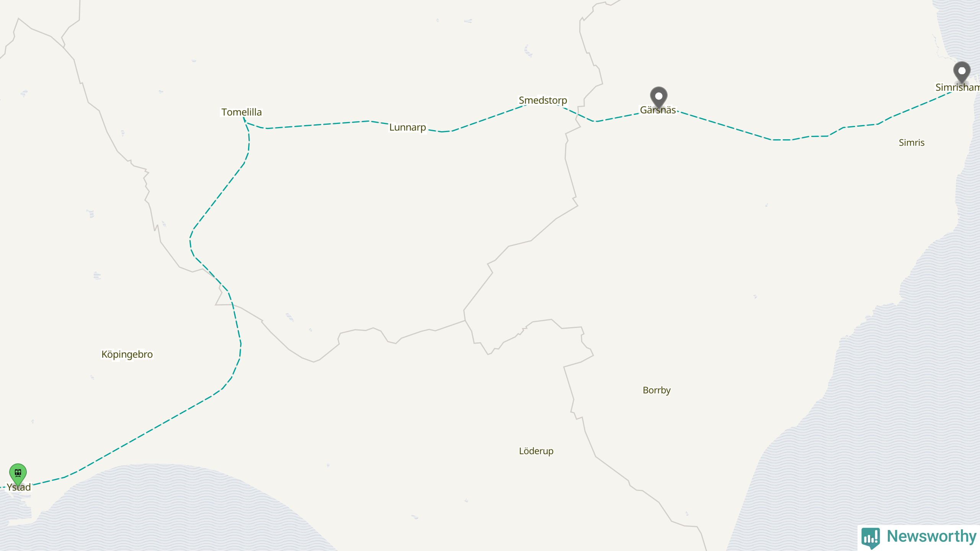Open the Newsworthy brand text link
Screen dimensions: 980x551
pos(931,536)
